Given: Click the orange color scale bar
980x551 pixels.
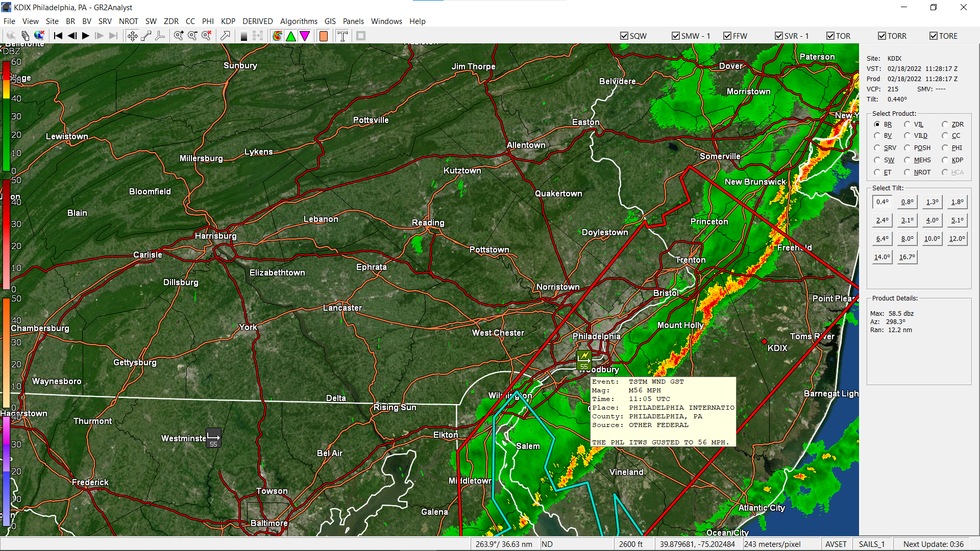Looking at the screenshot, I should coord(6,353).
